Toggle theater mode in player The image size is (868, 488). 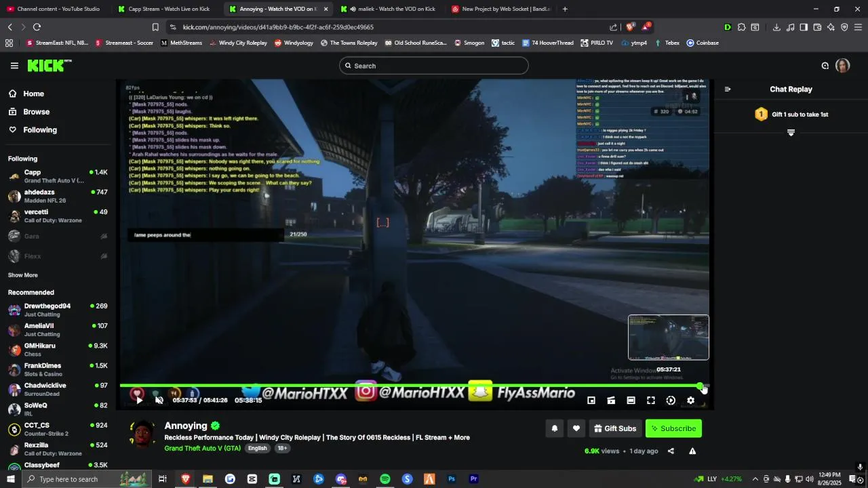click(631, 401)
